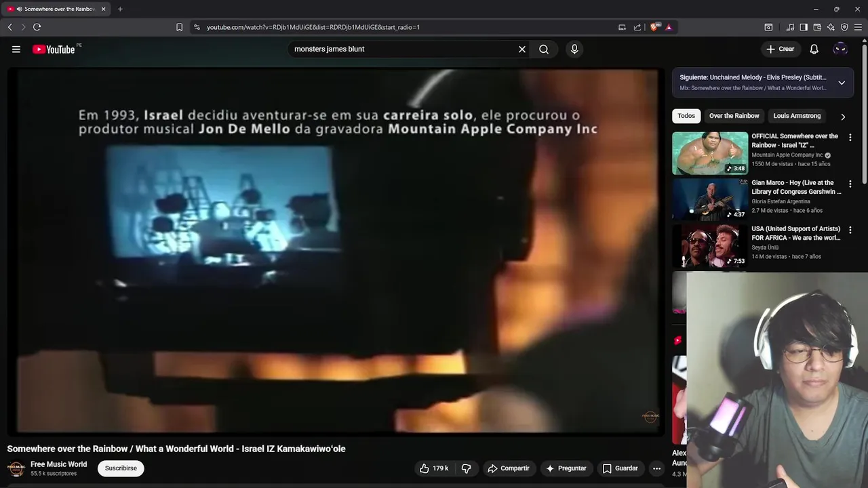Open more actions three-dot menu under video

coord(656,468)
